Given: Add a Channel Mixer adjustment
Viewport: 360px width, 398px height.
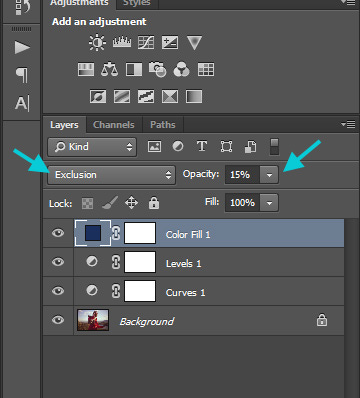Looking at the screenshot, I should click(x=182, y=69).
